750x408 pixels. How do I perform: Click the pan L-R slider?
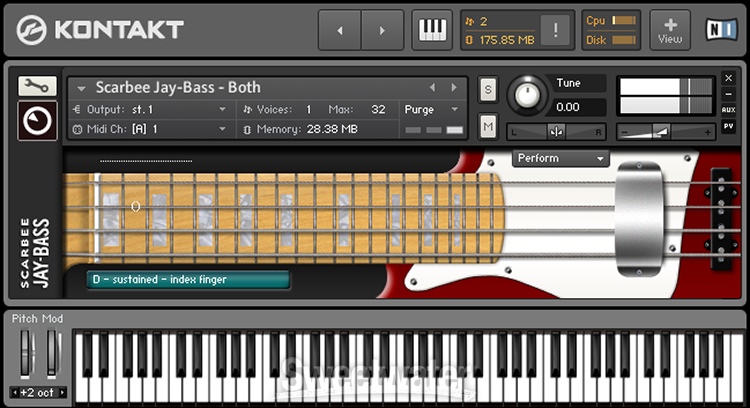pos(556,132)
